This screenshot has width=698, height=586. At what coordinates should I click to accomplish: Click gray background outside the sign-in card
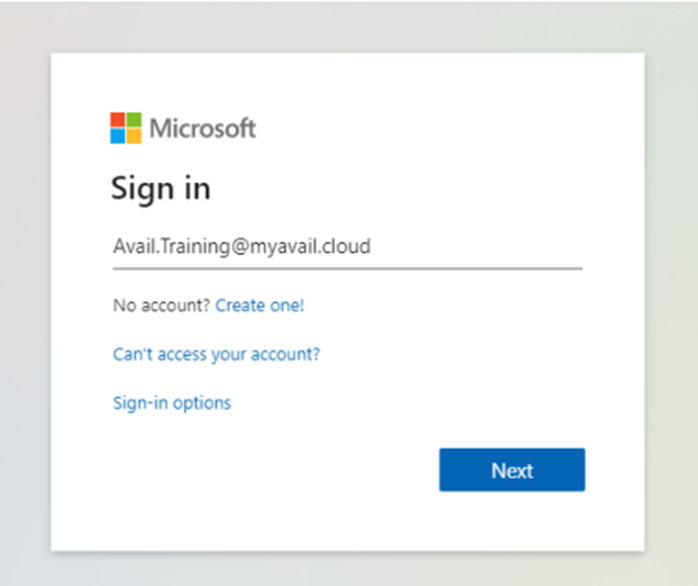pos(671,267)
